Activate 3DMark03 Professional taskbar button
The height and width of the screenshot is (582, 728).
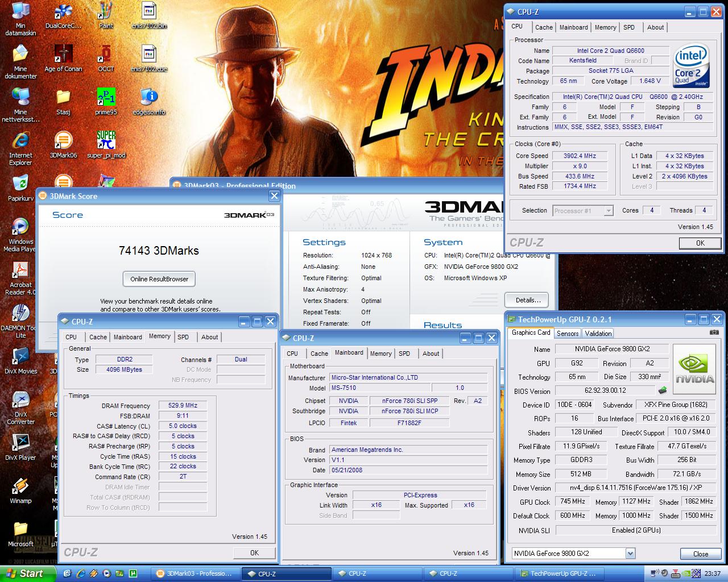[x=194, y=573]
